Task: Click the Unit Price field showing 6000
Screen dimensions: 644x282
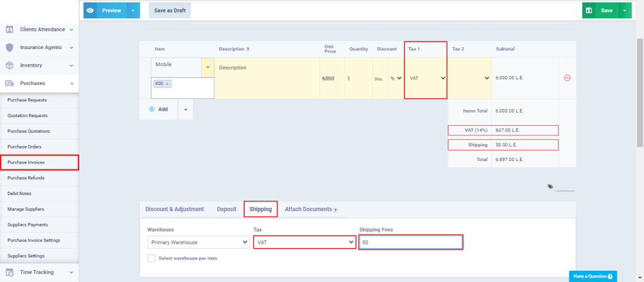Action: (332, 78)
